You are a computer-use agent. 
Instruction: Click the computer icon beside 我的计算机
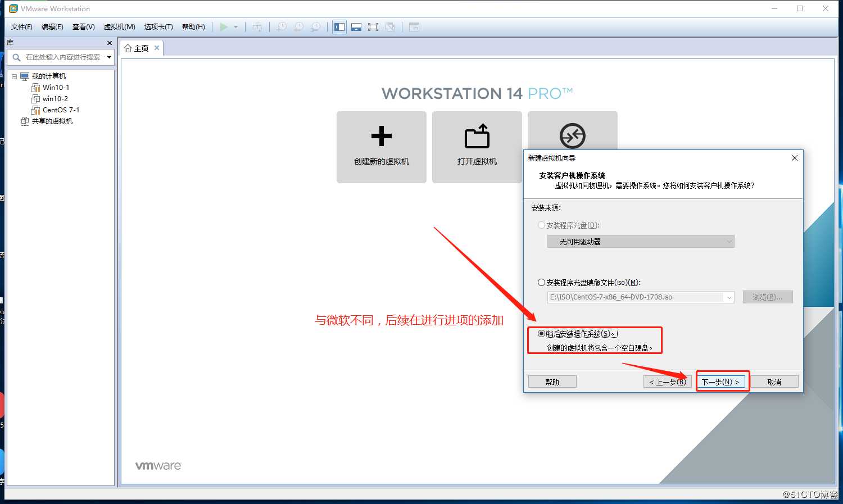click(25, 76)
